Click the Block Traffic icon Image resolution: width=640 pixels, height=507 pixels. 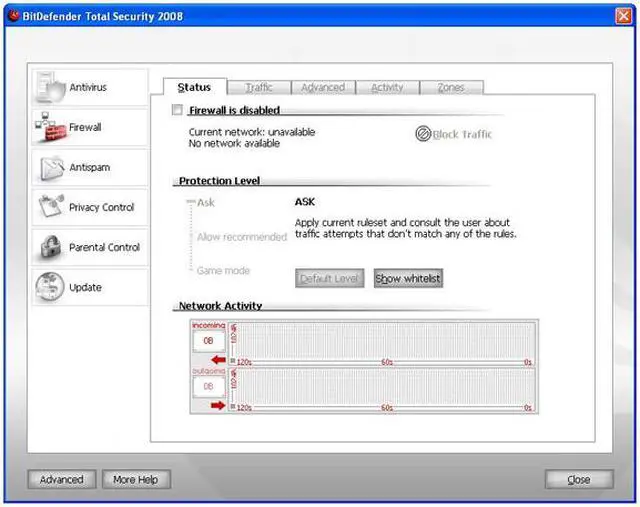point(423,134)
